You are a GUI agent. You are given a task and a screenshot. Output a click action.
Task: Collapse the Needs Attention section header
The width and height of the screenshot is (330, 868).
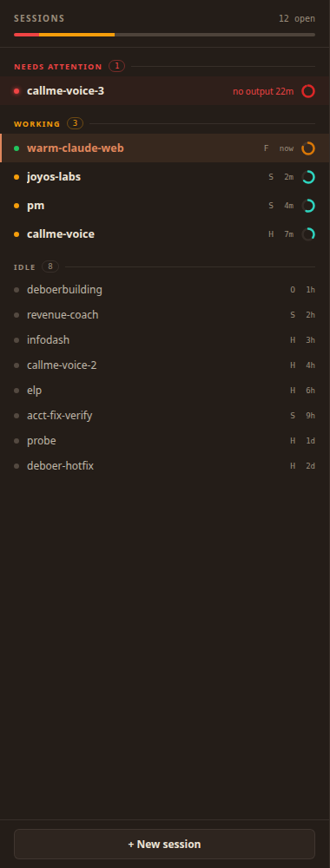pos(164,67)
